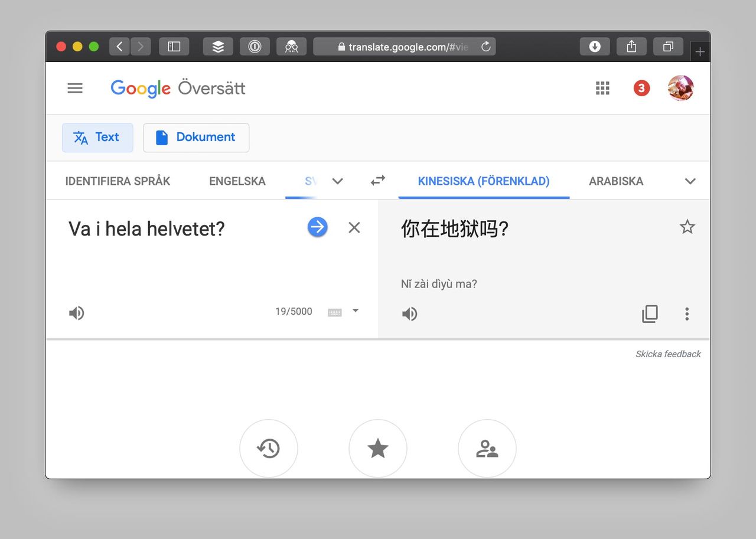Screen dimensions: 756x539
Task: Expand the source language list
Action: pos(338,181)
